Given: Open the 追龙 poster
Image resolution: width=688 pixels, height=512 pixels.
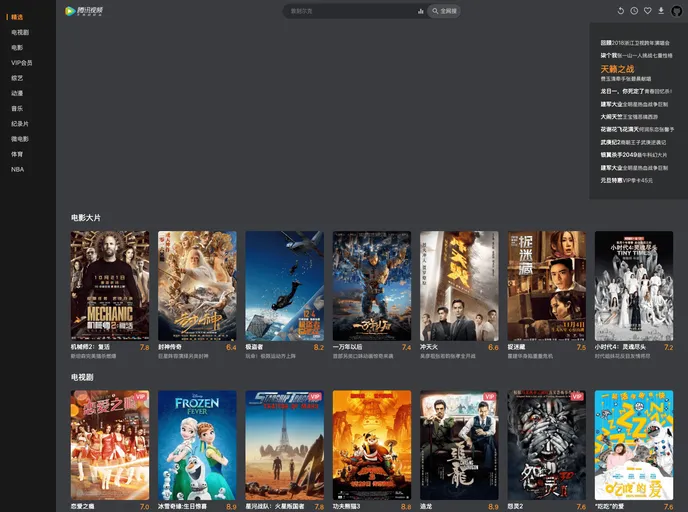Looking at the screenshot, I should pyautogui.click(x=459, y=445).
